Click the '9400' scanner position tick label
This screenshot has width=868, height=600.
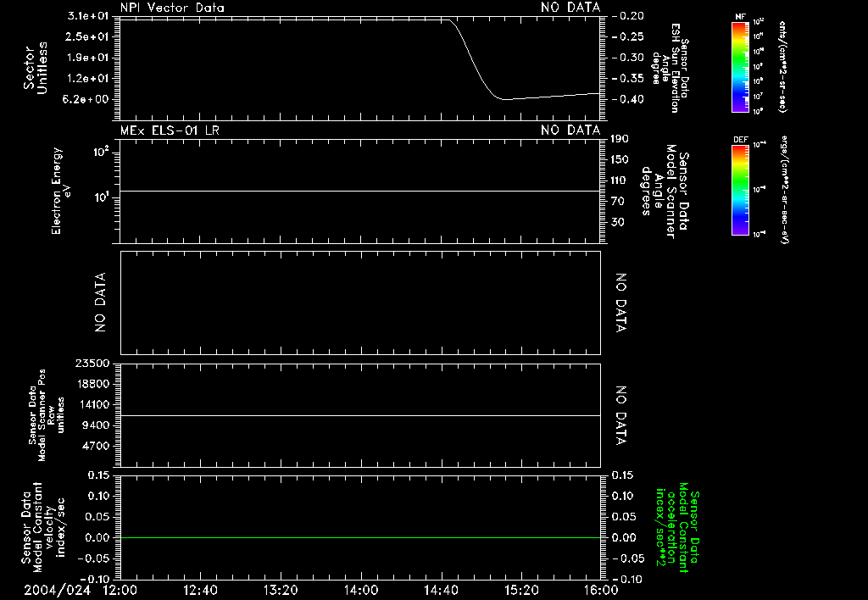(95, 425)
